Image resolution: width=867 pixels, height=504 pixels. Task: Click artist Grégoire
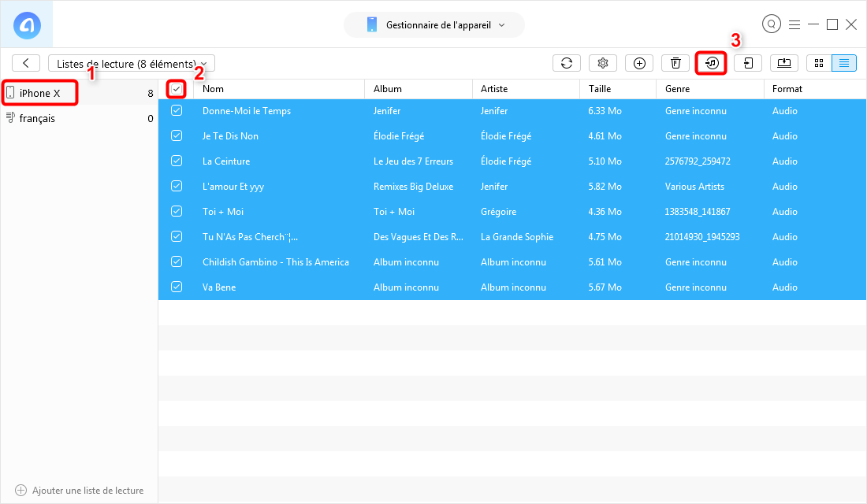coord(498,212)
